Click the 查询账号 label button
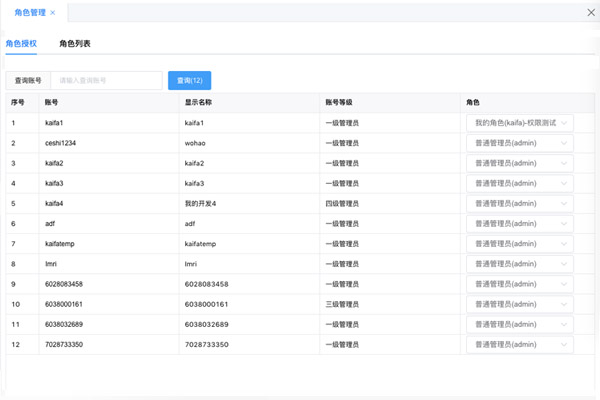The width and height of the screenshot is (600, 400). 28,80
